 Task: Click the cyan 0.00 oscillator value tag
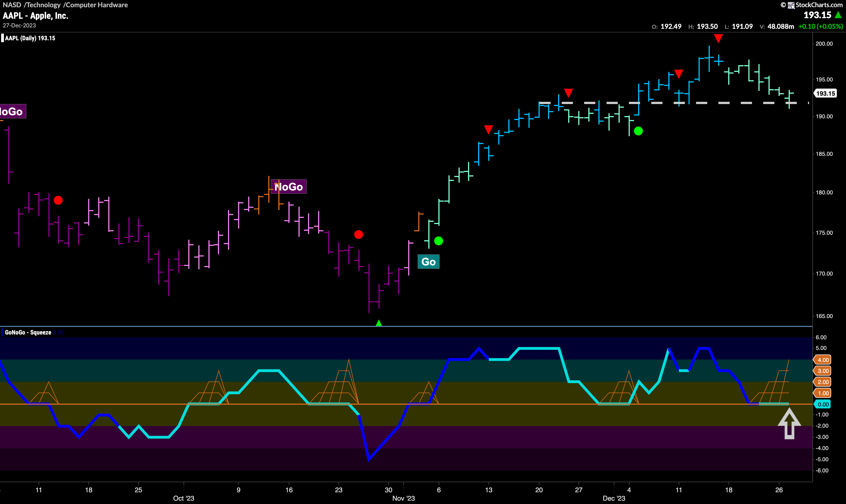[x=822, y=404]
